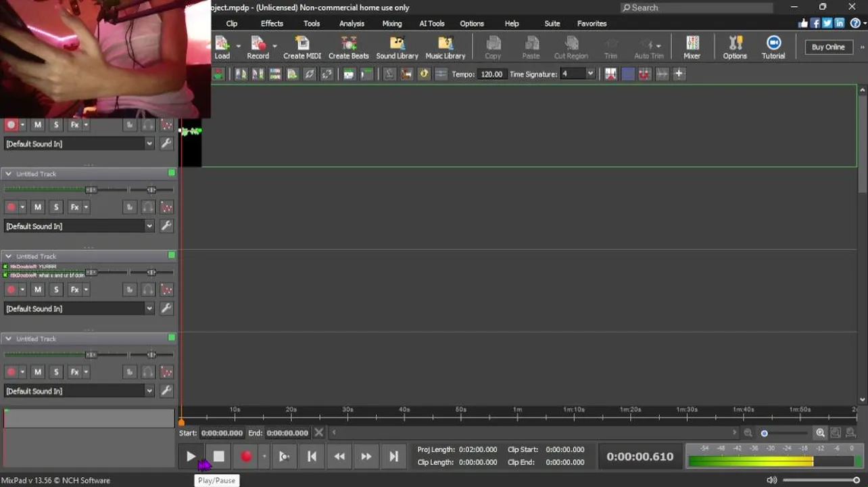This screenshot has height=487, width=868.
Task: Click the Rewind transport button
Action: pyautogui.click(x=339, y=457)
